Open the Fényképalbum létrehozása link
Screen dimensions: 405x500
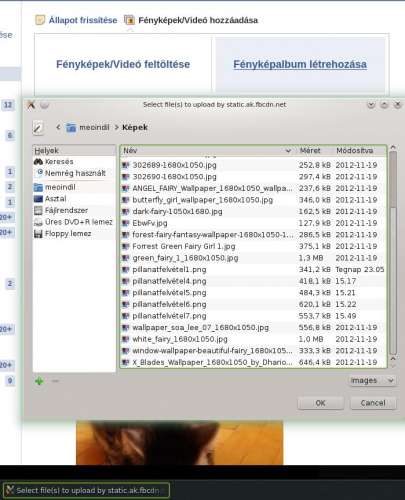coord(300,64)
